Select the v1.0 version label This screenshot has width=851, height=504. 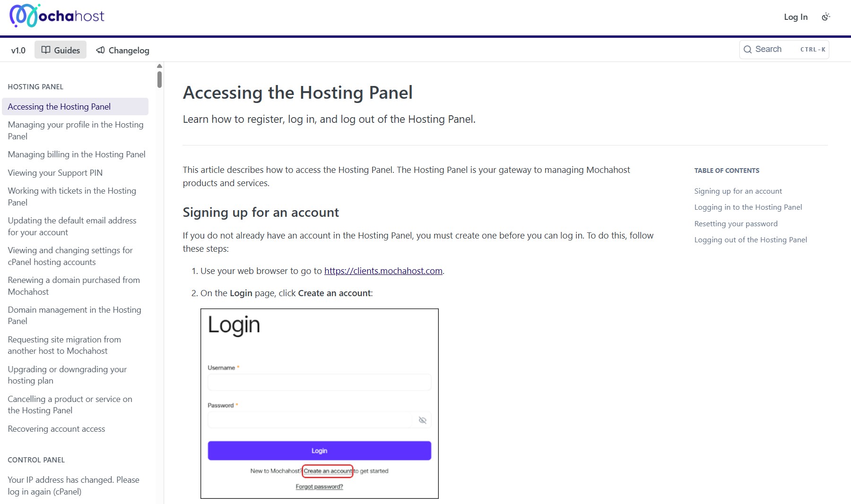18,50
